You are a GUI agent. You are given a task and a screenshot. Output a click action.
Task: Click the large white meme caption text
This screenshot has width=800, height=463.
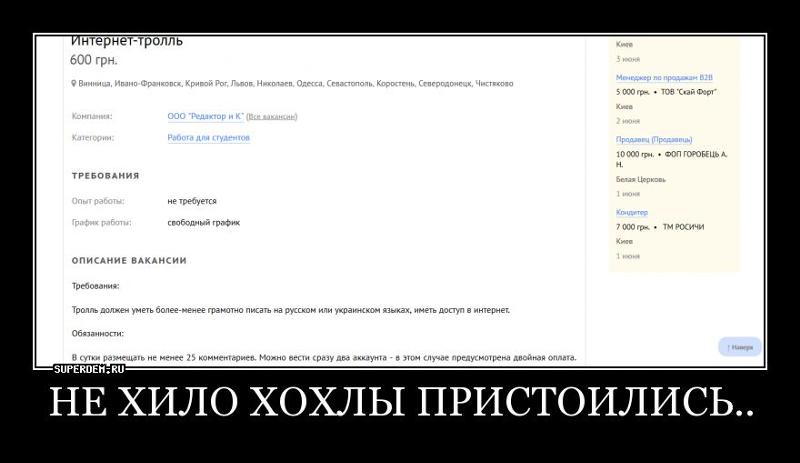400,401
